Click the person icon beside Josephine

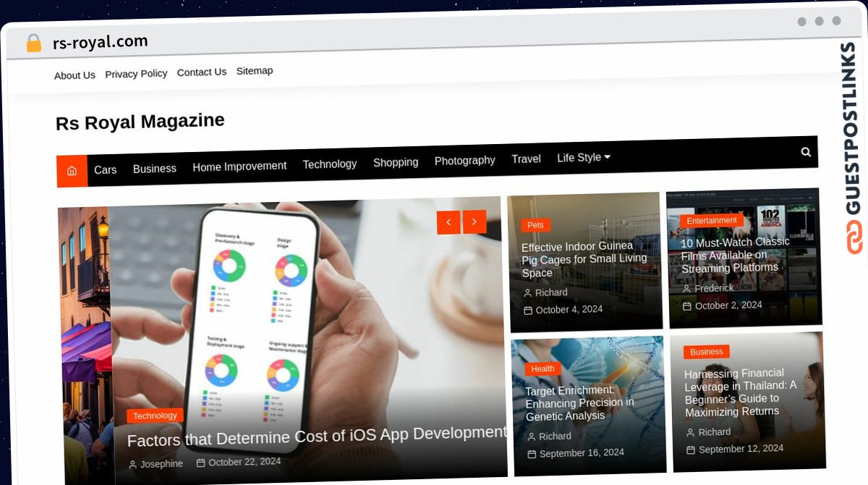tap(132, 465)
